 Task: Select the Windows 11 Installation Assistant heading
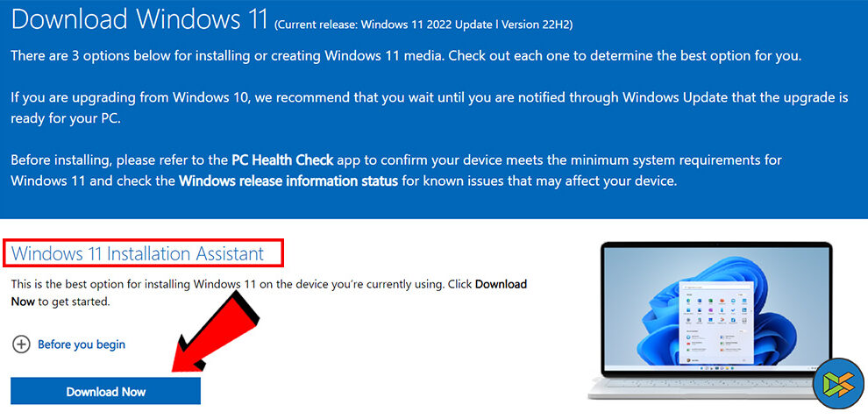point(138,253)
